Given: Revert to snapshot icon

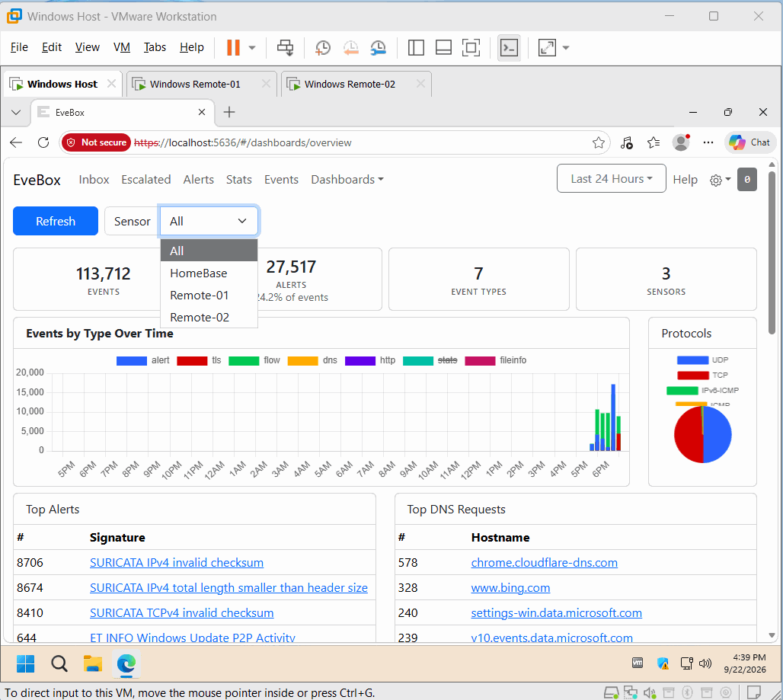Looking at the screenshot, I should point(350,48).
